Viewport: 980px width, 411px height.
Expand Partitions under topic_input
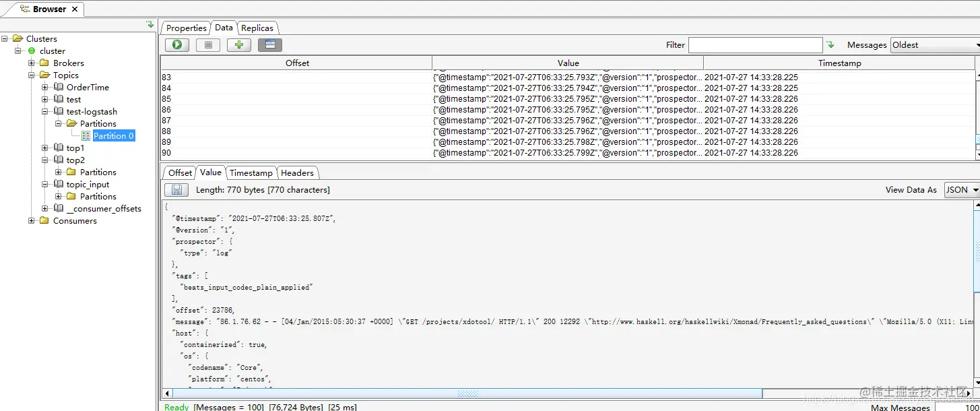coord(59,196)
